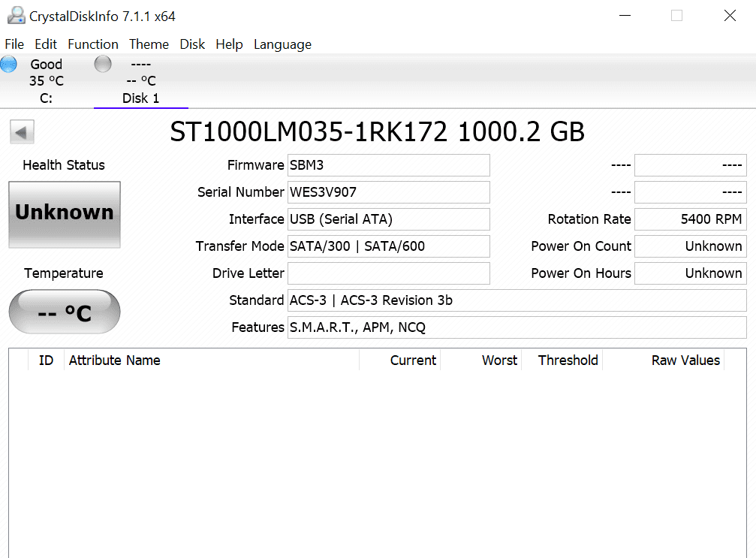
Task: Click the Standard field ACS-3 Revision 3b
Action: (x=517, y=300)
